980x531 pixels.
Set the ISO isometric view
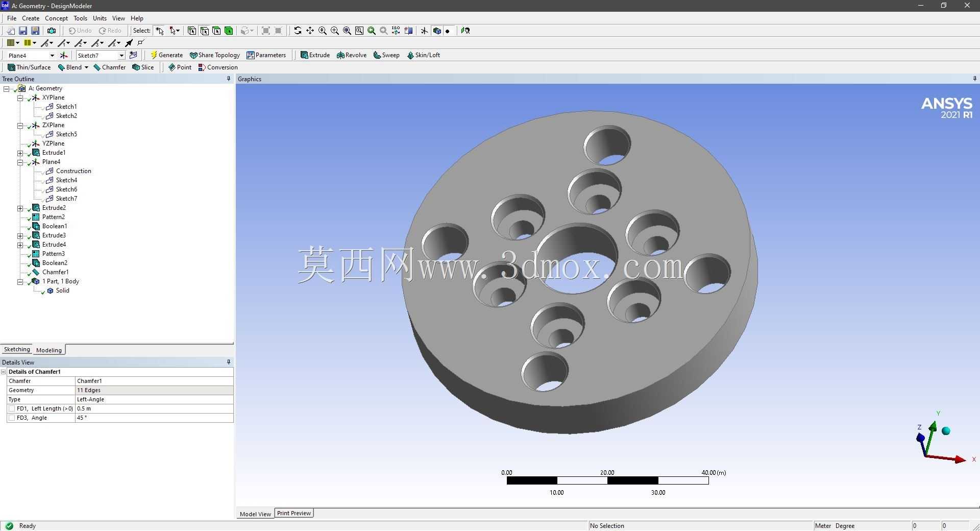click(x=396, y=31)
